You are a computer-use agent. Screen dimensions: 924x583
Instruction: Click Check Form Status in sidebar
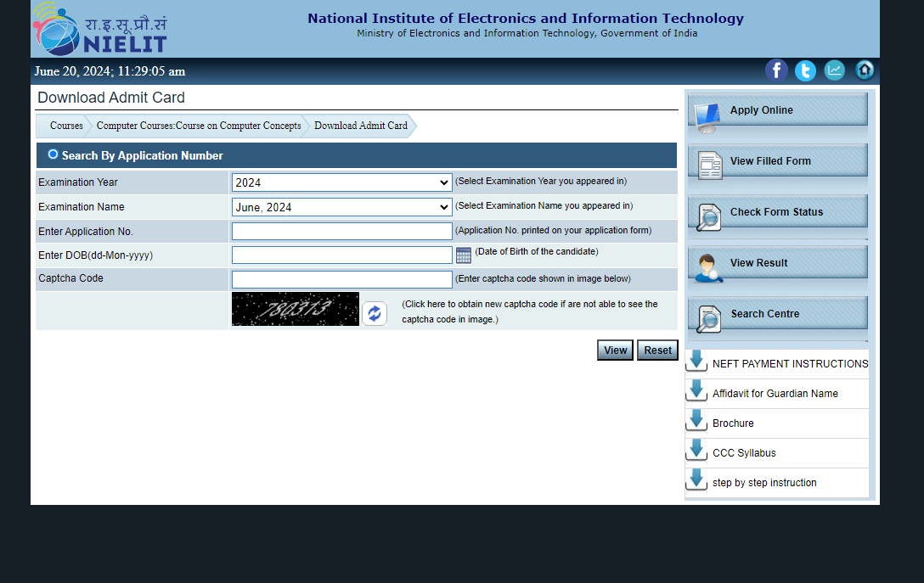(777, 212)
